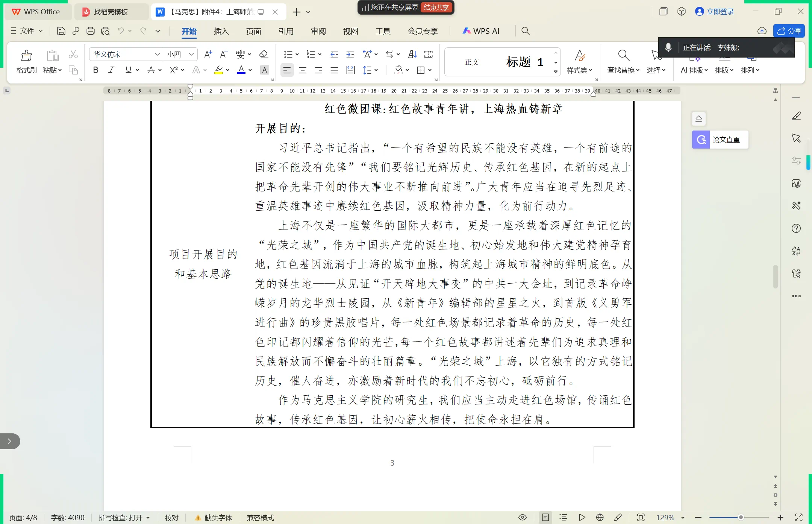Toggle eye protection mode in status bar
The height and width of the screenshot is (524, 812).
point(522,518)
